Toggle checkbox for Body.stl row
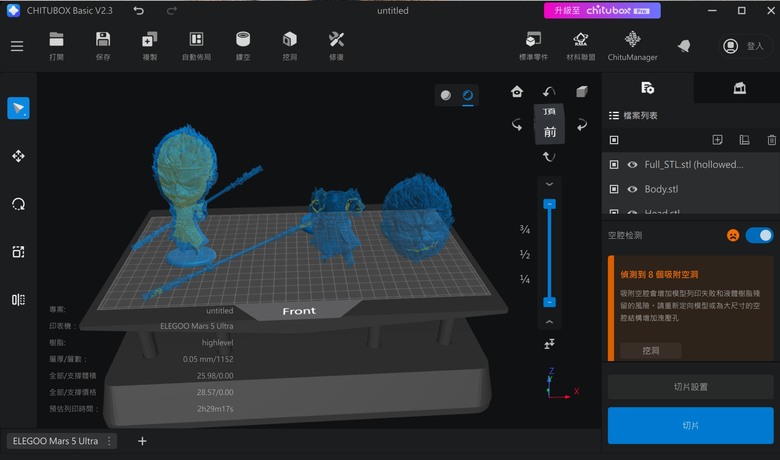This screenshot has height=460, width=780. 614,189
